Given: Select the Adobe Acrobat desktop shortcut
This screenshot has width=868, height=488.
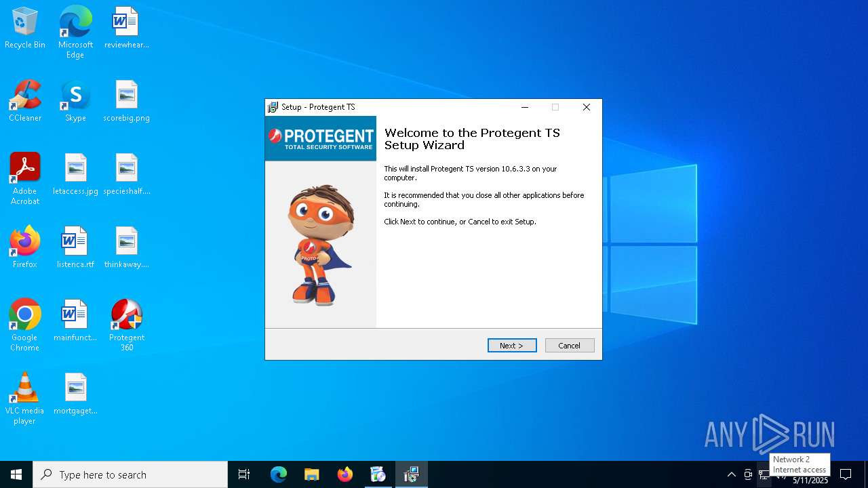Looking at the screenshot, I should (x=25, y=179).
